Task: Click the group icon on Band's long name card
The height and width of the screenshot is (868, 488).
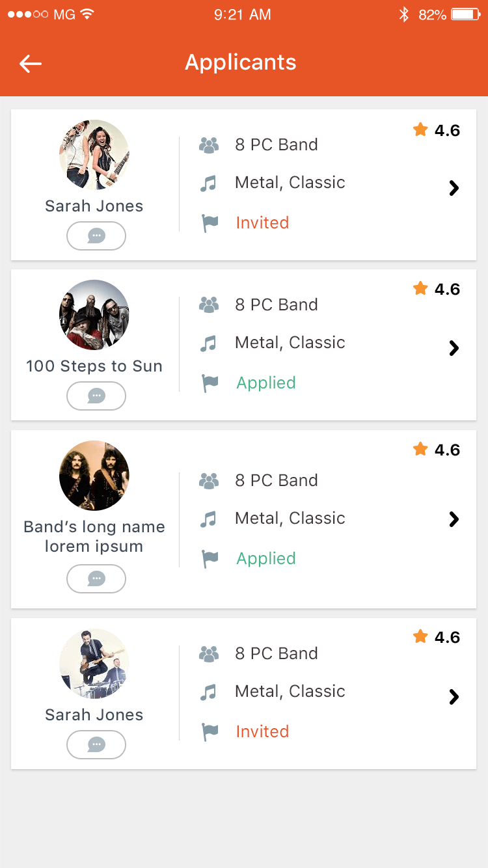Action: (x=209, y=481)
